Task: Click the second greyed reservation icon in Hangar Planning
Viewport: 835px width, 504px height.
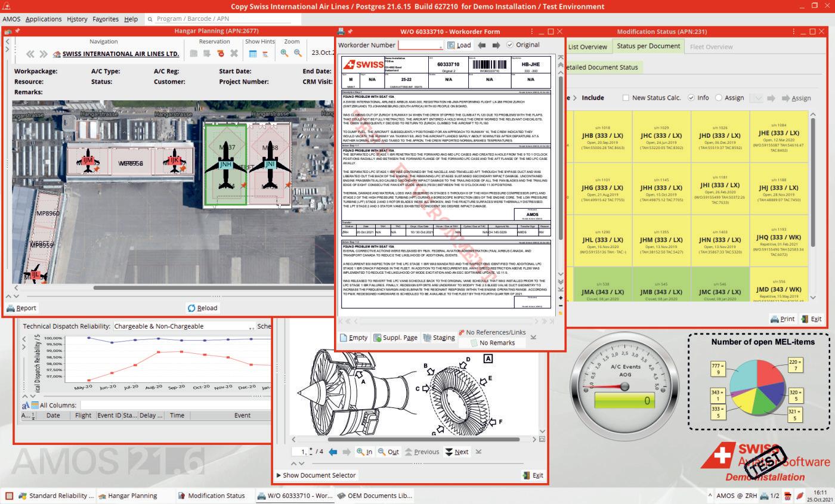Action: coord(207,53)
